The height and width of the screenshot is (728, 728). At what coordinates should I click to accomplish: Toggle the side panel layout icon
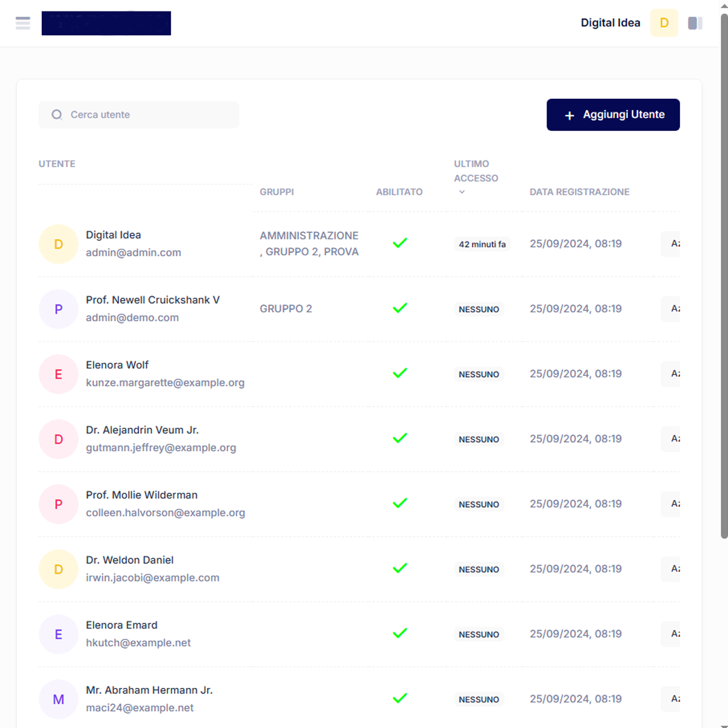pyautogui.click(x=695, y=23)
